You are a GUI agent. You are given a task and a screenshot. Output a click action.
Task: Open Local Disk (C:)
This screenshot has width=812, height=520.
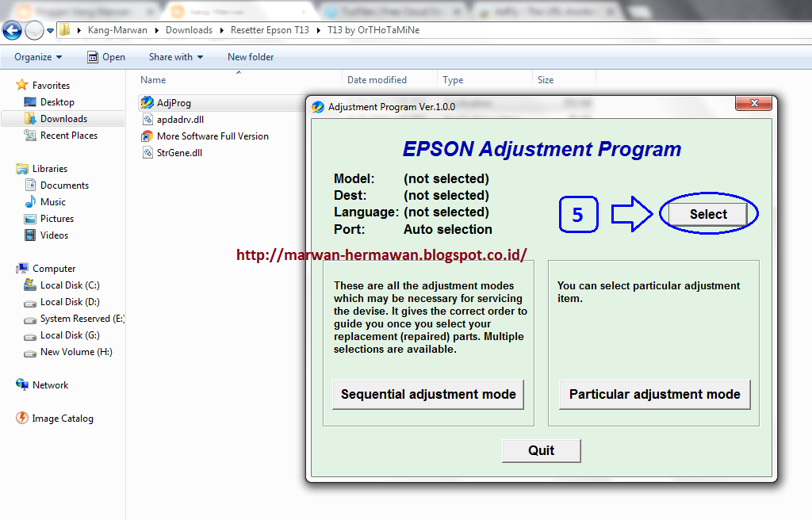click(70, 285)
